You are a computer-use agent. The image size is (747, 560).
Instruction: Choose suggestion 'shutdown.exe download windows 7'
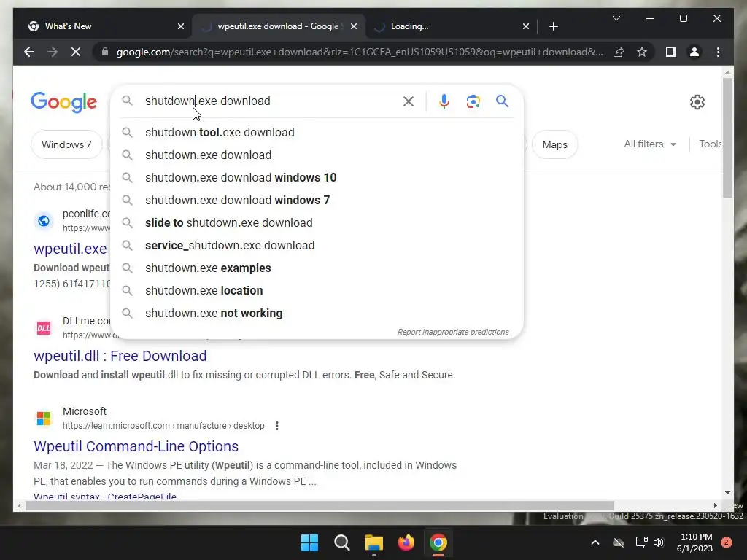317,200
